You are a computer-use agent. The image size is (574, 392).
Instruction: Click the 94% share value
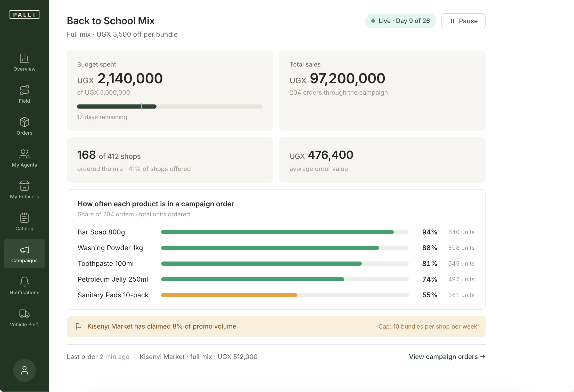pos(430,232)
